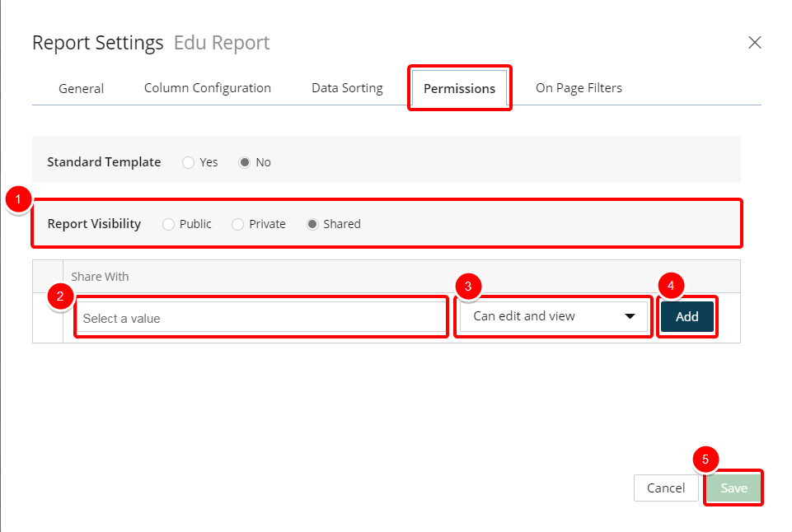This screenshot has width=792, height=532.
Task: Switch to the General tab
Action: coord(82,88)
